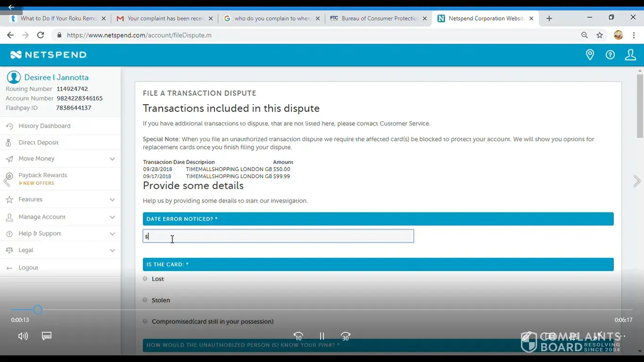Click the 09/28/2018 transaction date
644x362 pixels.
coord(157,169)
